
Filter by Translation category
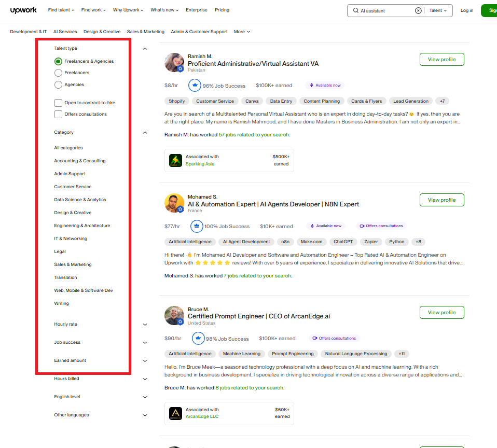65,277
